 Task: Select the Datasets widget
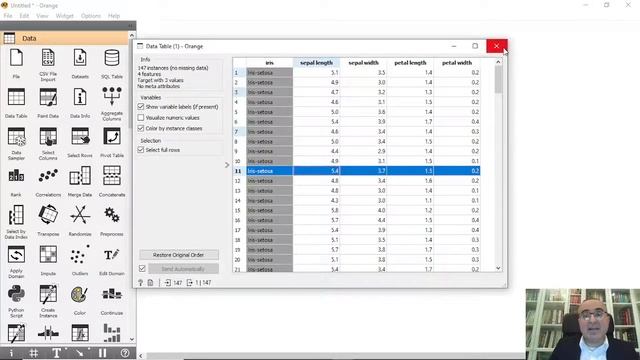click(80, 58)
